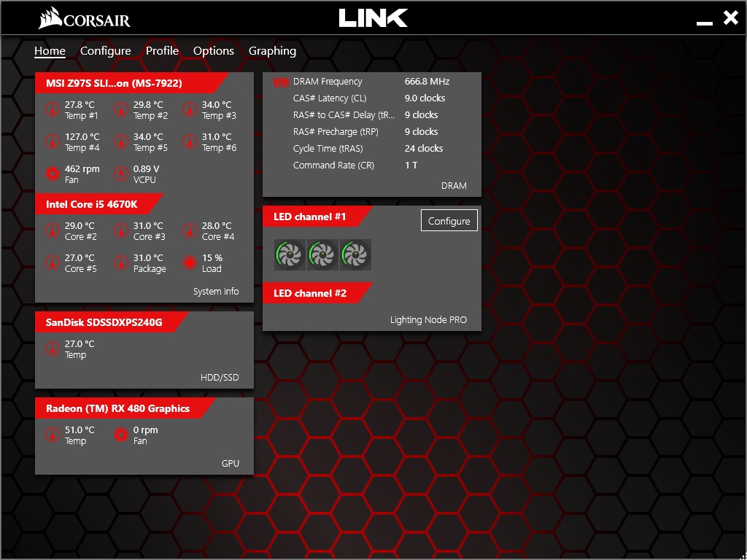Open the Home tab
The image size is (747, 560).
pos(50,50)
